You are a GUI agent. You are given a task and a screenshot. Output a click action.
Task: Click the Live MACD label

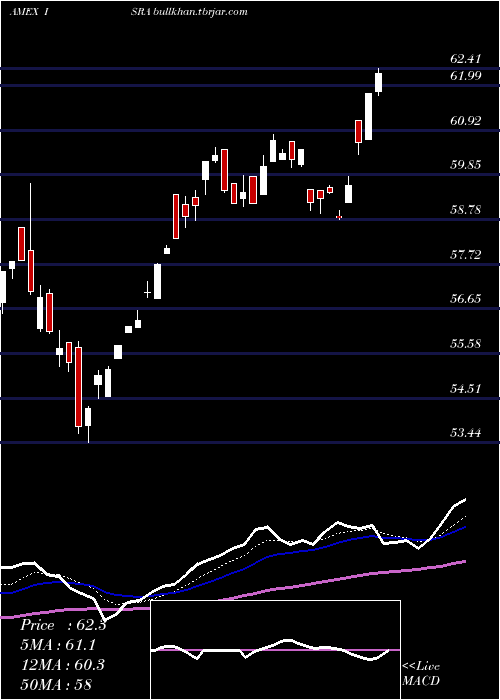click(421, 673)
